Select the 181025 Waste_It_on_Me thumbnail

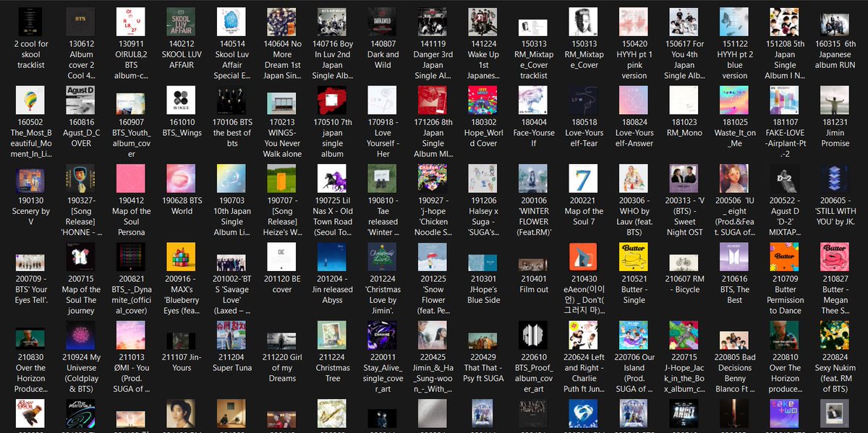point(735,100)
